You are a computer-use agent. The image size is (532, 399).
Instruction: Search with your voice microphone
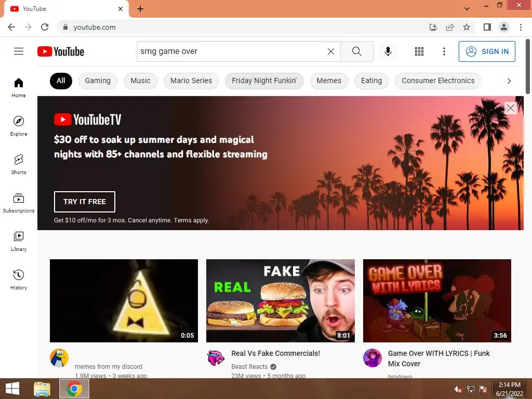pyautogui.click(x=388, y=51)
